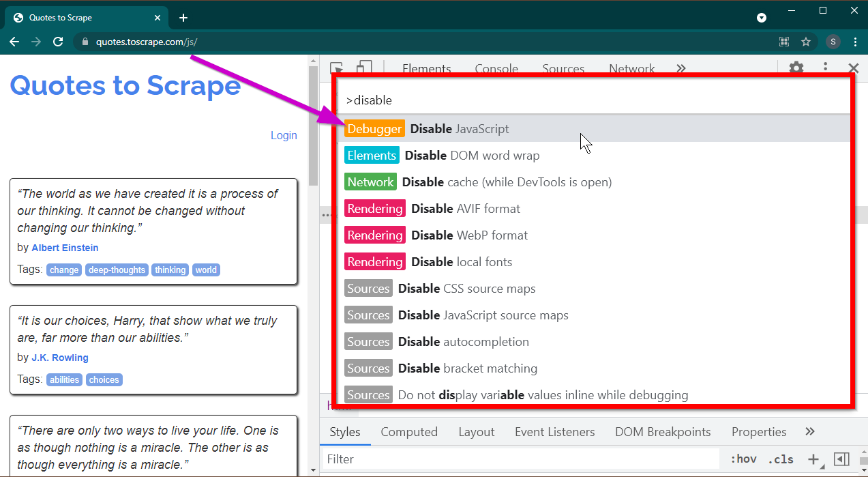This screenshot has width=868, height=477.
Task: Select Disable autocompletion command
Action: [595, 342]
